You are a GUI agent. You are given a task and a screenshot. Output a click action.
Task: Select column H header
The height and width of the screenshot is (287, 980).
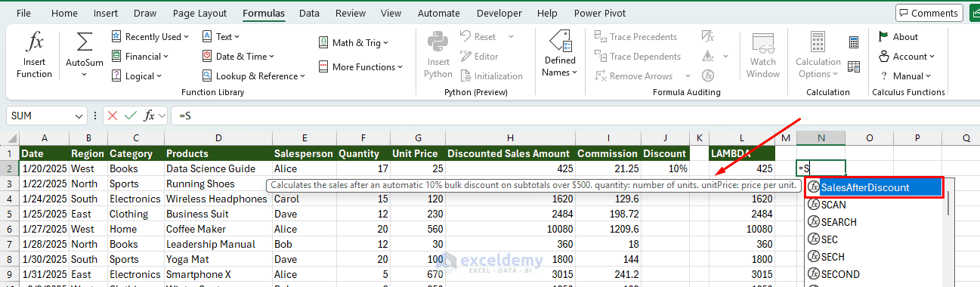pyautogui.click(x=510, y=137)
